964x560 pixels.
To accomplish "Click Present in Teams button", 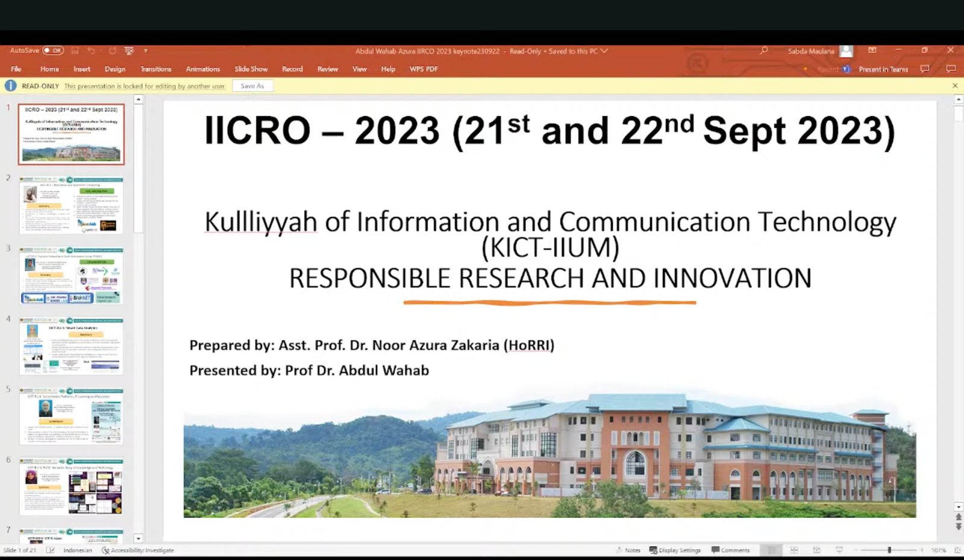I will (883, 69).
